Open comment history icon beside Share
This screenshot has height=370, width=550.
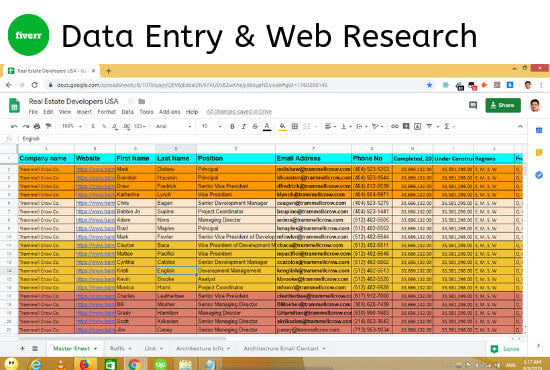[x=473, y=105]
